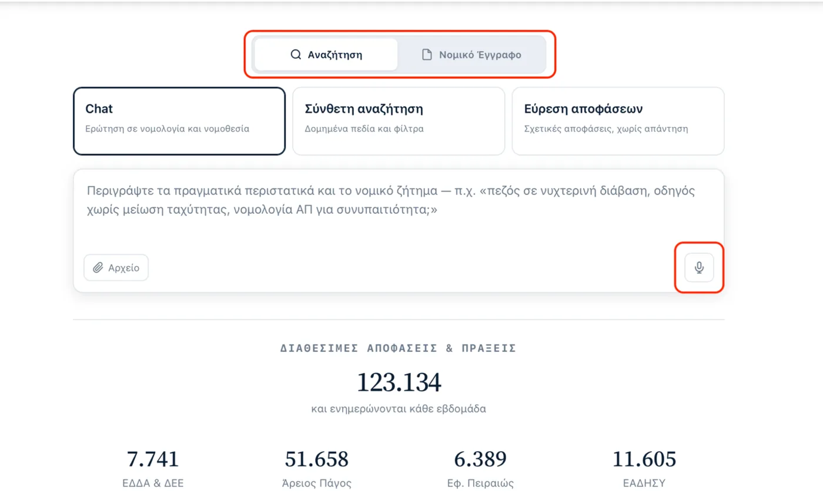The height and width of the screenshot is (504, 823).
Task: Click the text και ενημερώνονται κάθε εβδομάδα
Action: pyautogui.click(x=399, y=409)
